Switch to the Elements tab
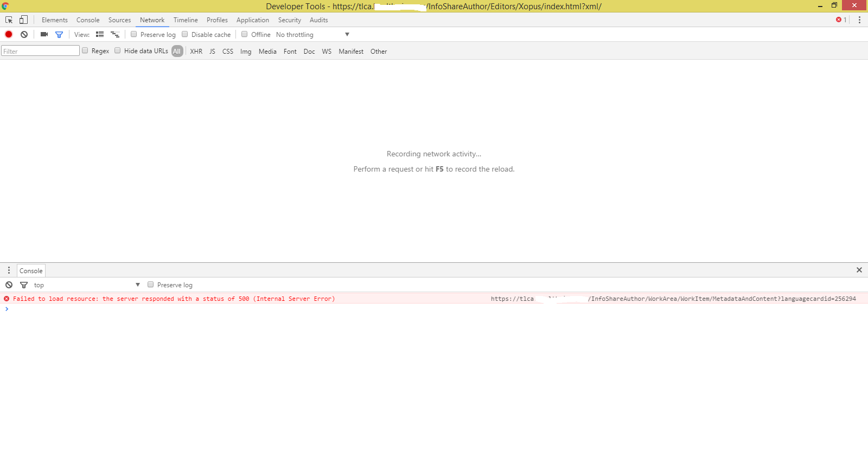 pyautogui.click(x=55, y=20)
